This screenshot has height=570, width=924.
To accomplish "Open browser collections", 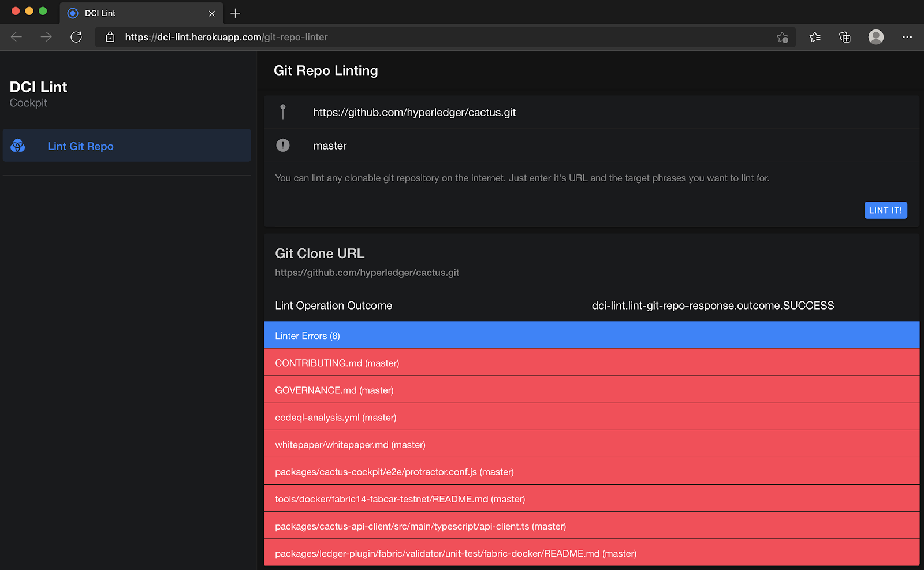I will 845,37.
